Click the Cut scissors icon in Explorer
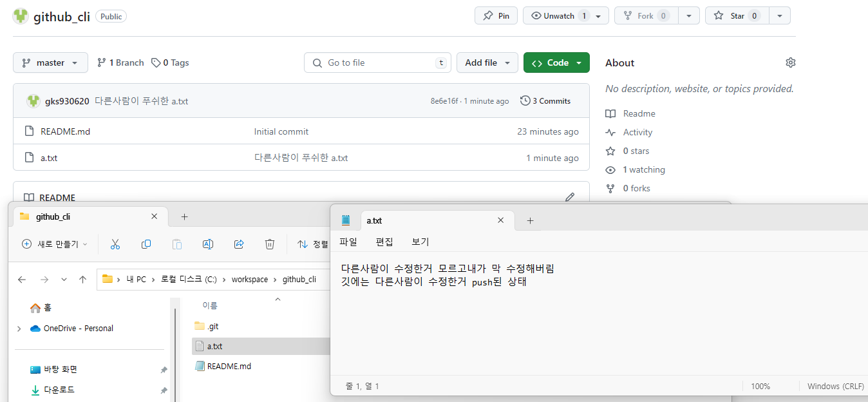The width and height of the screenshot is (868, 402). 115,244
